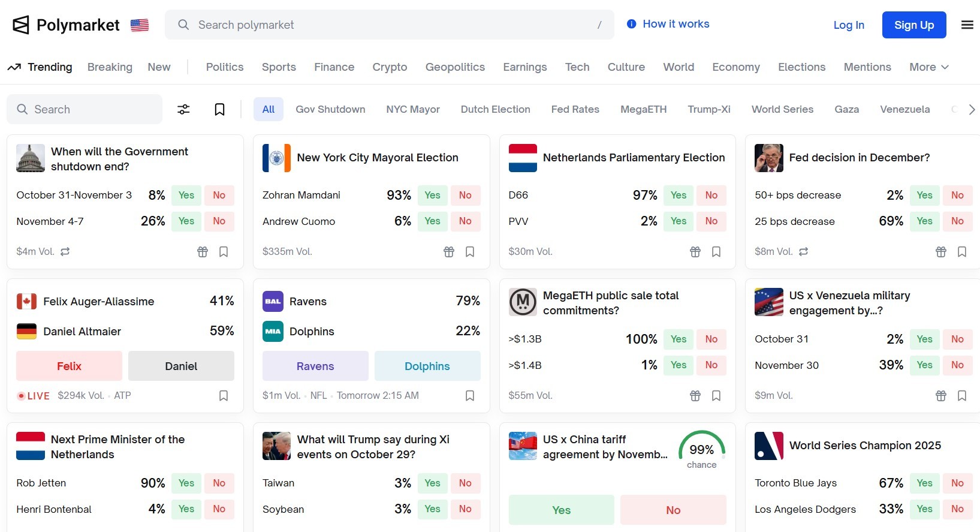Expand the More categories dropdown
The height and width of the screenshot is (532, 980).
(928, 67)
